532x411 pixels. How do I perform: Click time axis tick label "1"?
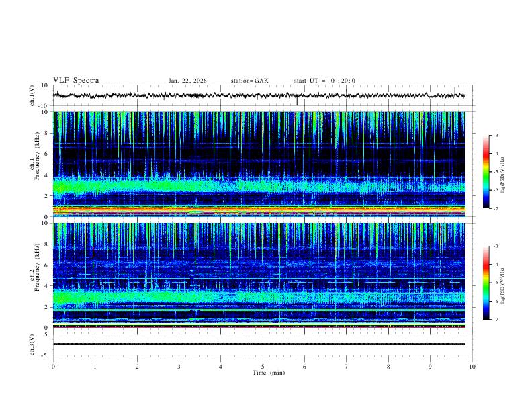(x=95, y=367)
